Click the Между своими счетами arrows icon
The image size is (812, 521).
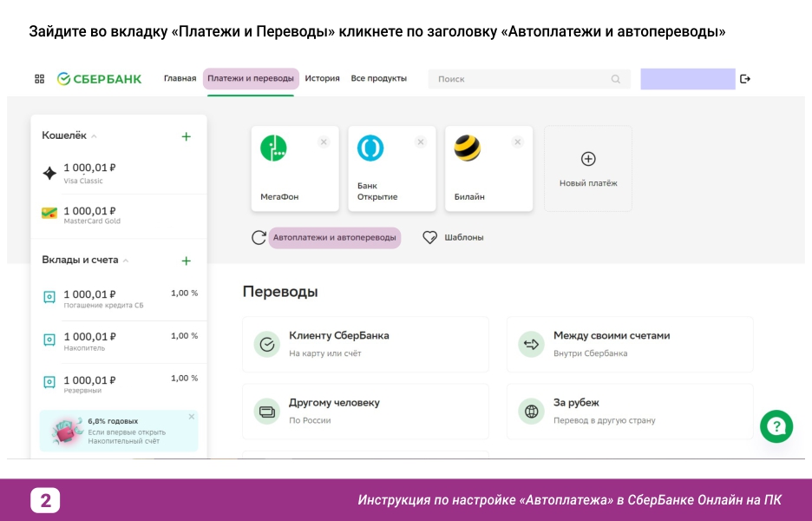(x=531, y=344)
